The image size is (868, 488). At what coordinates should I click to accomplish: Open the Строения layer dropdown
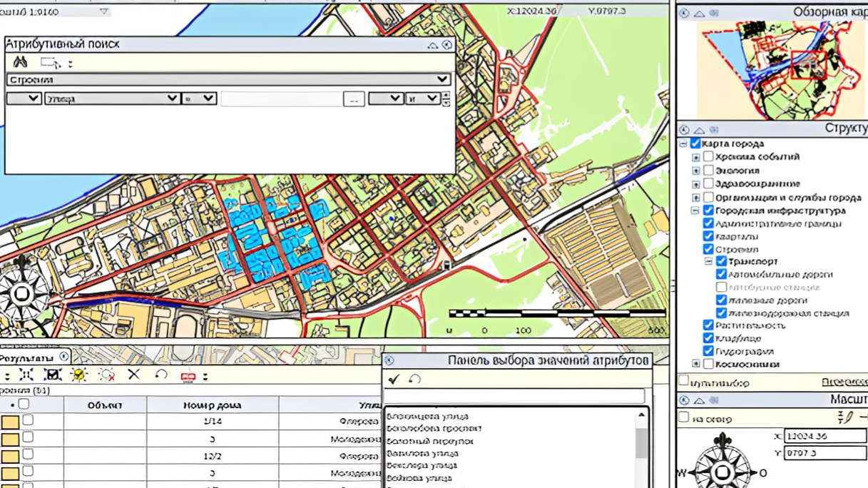click(441, 79)
